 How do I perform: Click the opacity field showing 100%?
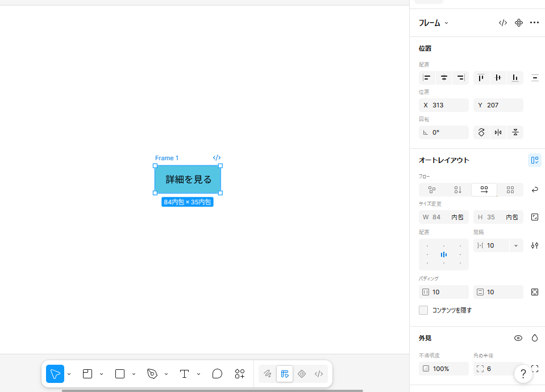[444, 369]
